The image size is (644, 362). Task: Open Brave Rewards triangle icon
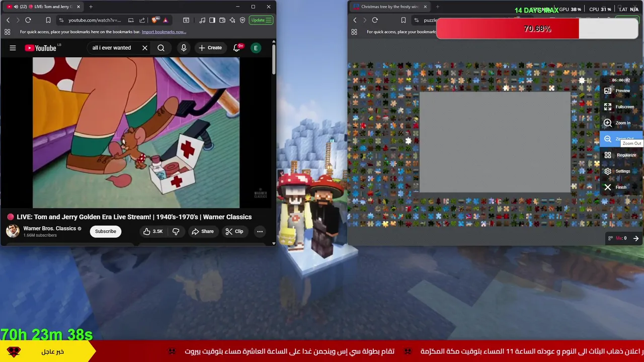[x=165, y=20]
